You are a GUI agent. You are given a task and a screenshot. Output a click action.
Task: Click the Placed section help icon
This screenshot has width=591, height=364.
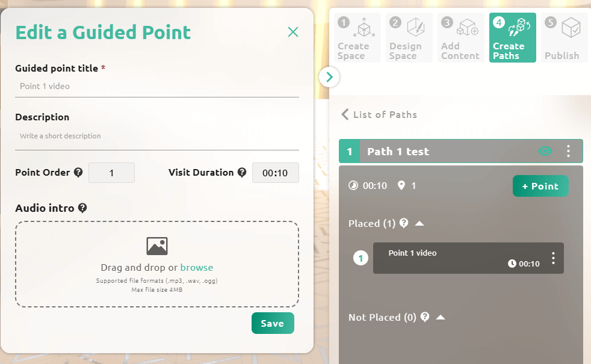404,223
